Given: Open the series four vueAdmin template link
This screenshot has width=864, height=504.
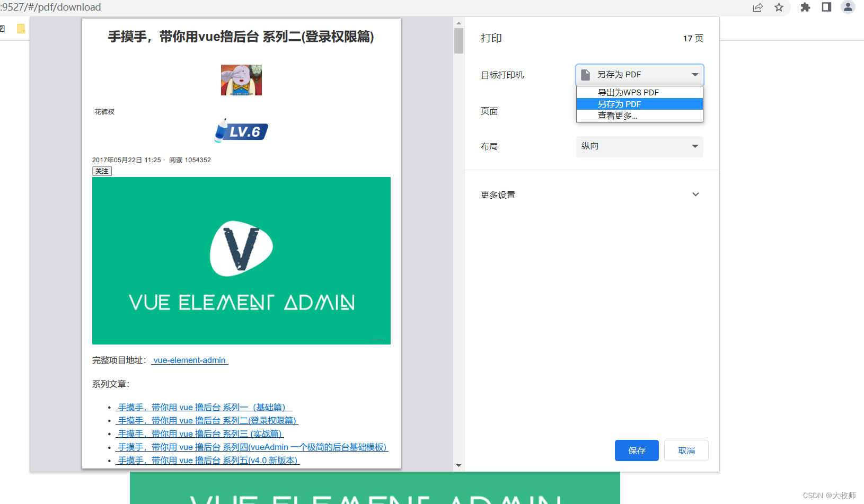Looking at the screenshot, I should coord(252,447).
